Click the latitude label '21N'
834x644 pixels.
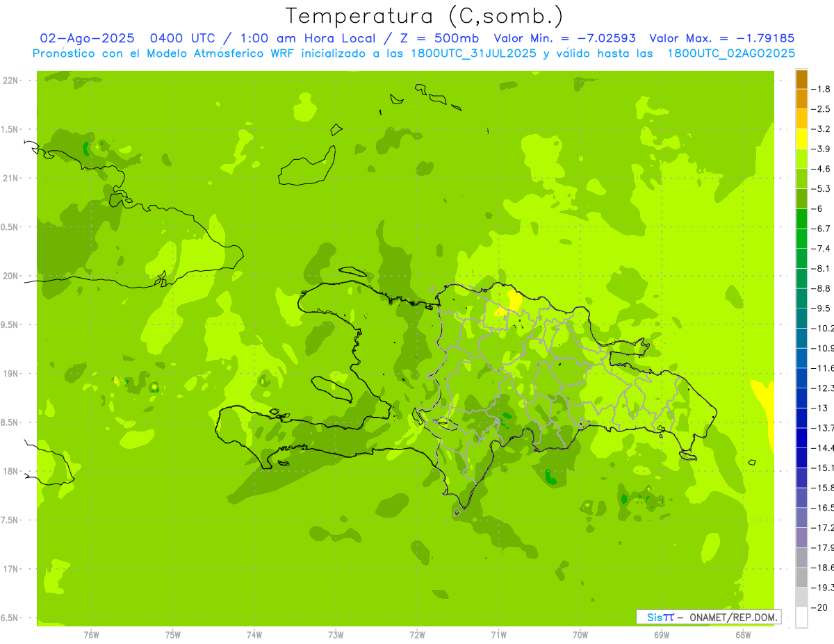(x=9, y=178)
